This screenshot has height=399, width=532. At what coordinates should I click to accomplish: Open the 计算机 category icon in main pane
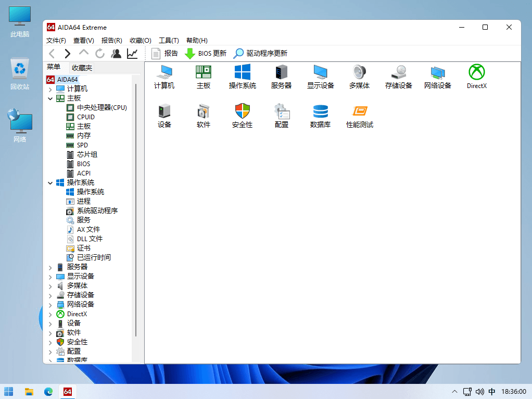coord(164,77)
